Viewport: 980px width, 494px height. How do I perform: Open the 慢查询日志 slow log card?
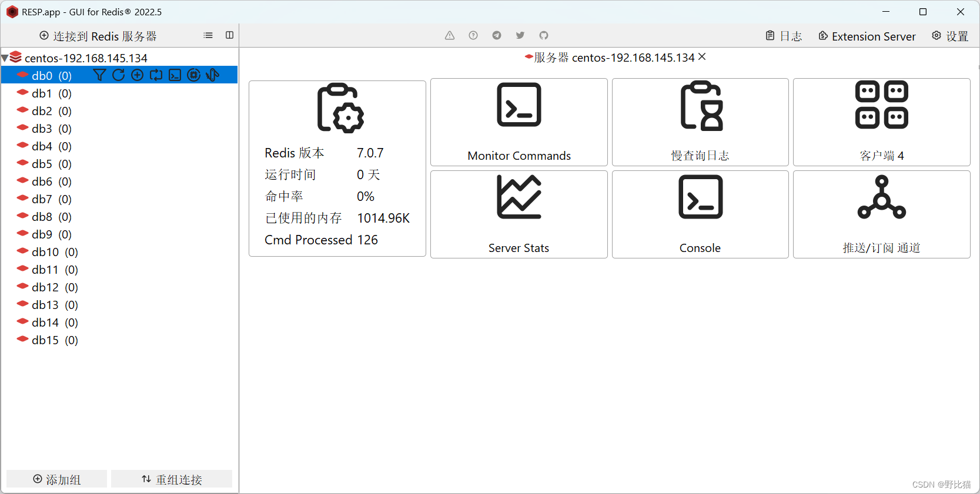700,122
